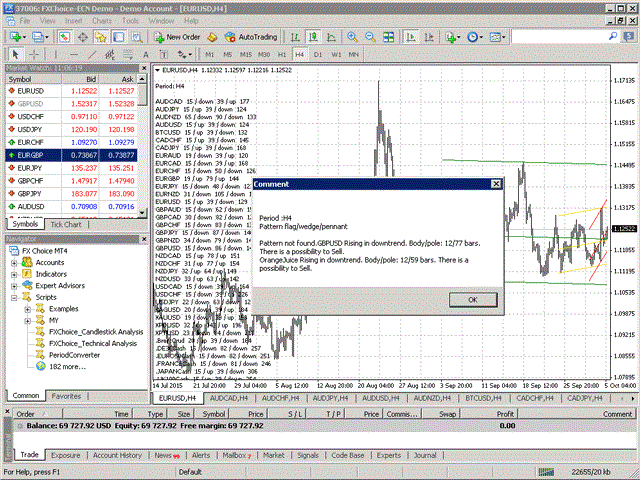Viewport: 640px width, 480px height.
Task: Select the trendline drawing tool
Action: (x=92, y=54)
